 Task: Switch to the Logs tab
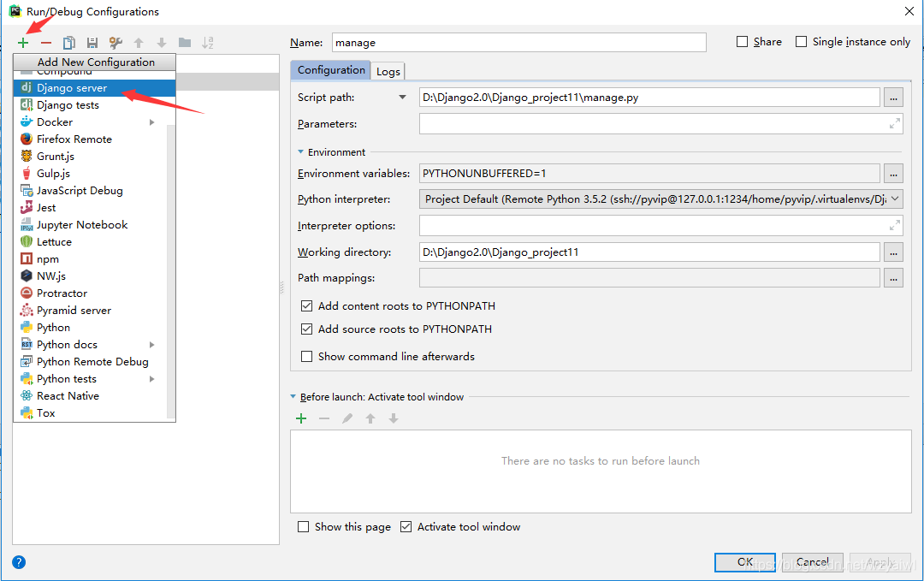click(x=388, y=71)
